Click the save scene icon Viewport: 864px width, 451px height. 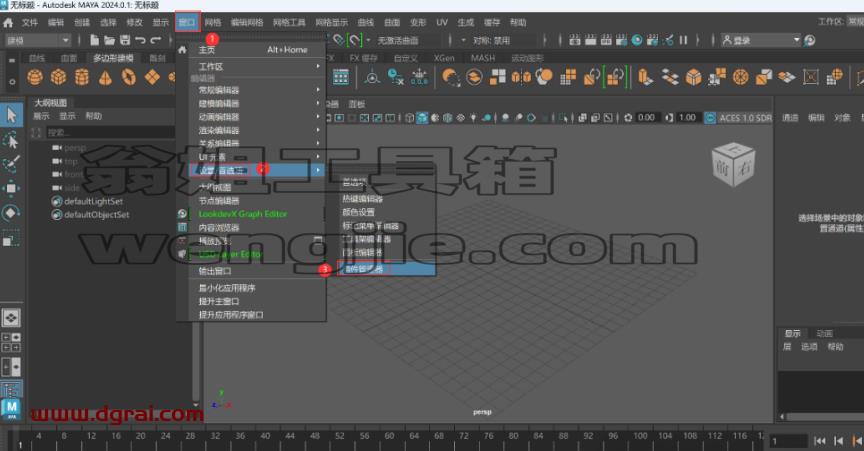pos(125,40)
